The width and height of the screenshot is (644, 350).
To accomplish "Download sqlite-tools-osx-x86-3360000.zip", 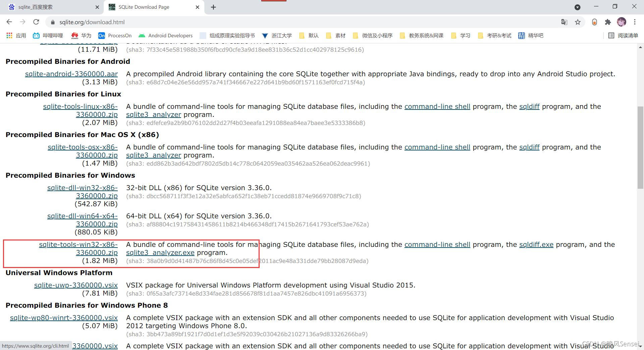I will (83, 151).
